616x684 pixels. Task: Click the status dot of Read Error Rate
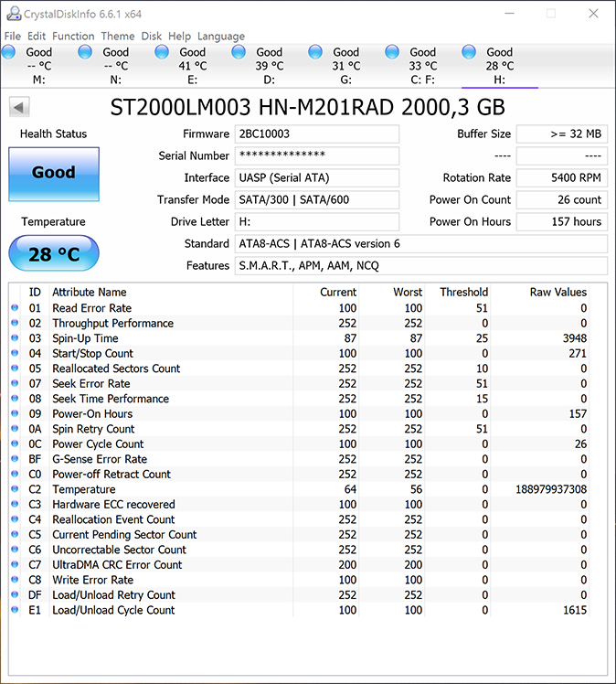pos(15,308)
